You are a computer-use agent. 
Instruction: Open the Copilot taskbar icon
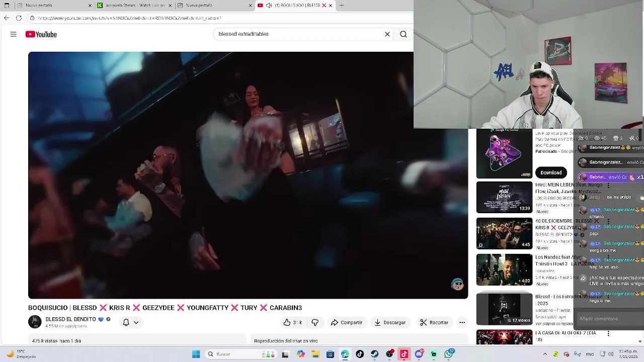(x=301, y=354)
